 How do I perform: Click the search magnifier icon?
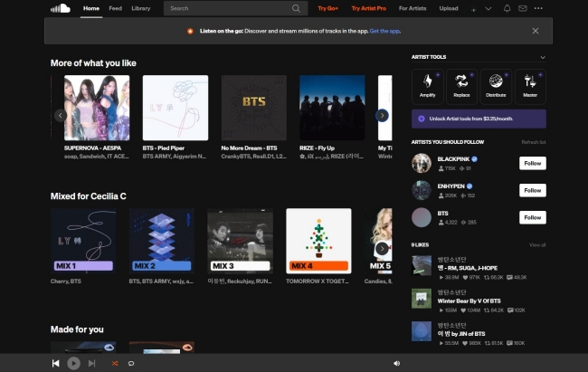click(x=296, y=8)
